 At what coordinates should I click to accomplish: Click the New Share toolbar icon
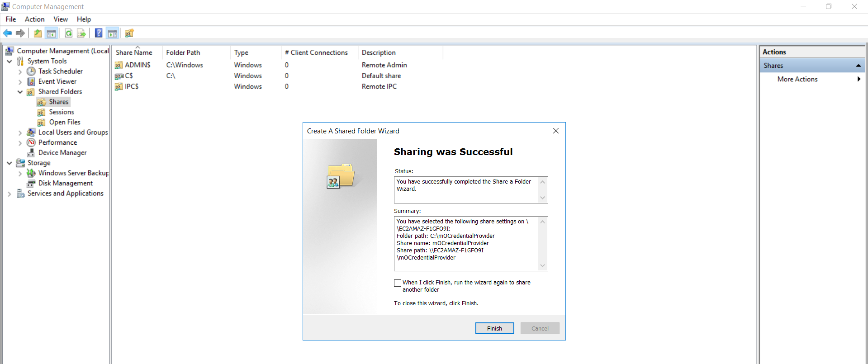pos(129,33)
